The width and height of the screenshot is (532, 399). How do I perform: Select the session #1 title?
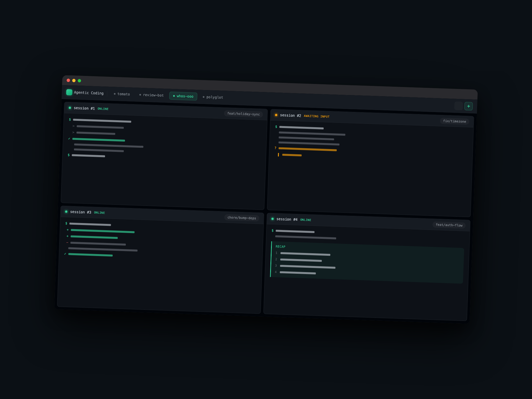pos(84,108)
